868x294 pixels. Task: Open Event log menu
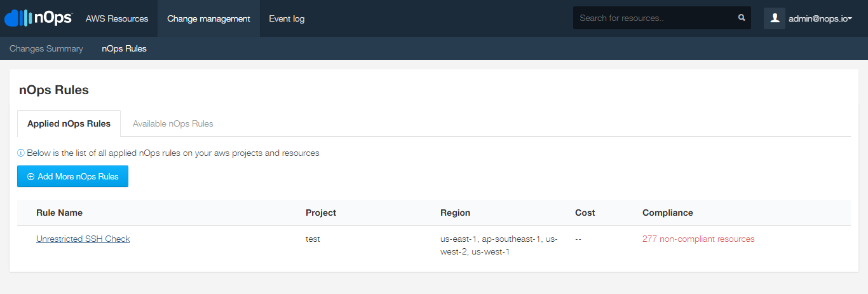[287, 18]
